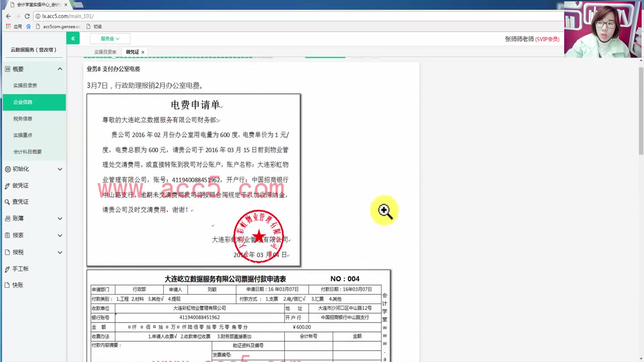Click the apps grid icon in bookmarks bar
644x362 pixels.
tap(8, 26)
